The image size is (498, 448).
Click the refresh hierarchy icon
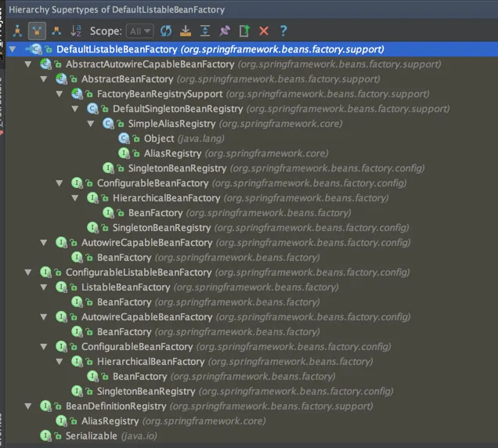[166, 31]
